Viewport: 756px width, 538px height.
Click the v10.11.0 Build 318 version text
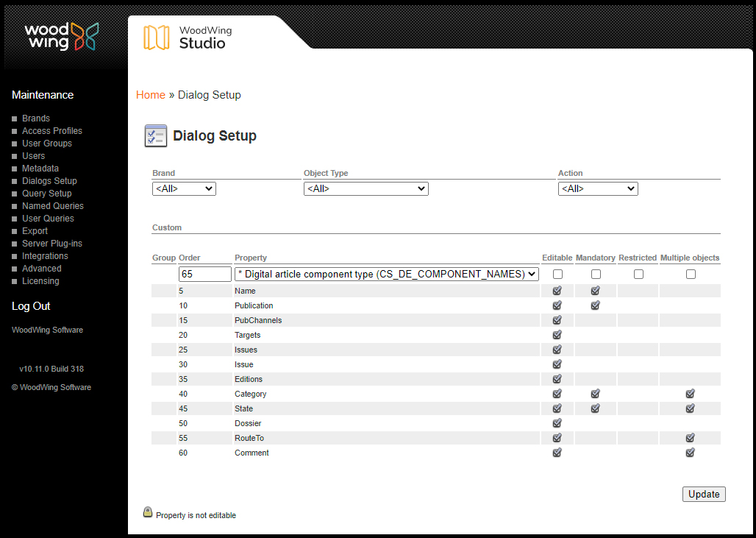pyautogui.click(x=51, y=369)
